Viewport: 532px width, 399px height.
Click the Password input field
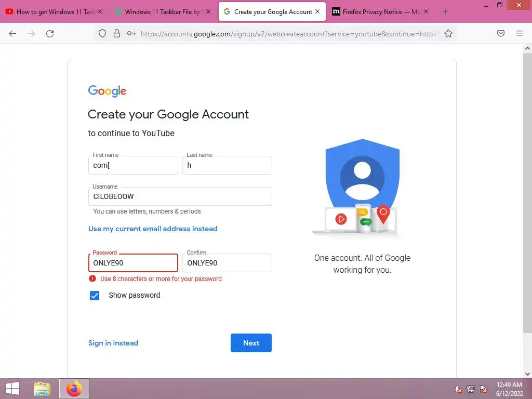133,263
